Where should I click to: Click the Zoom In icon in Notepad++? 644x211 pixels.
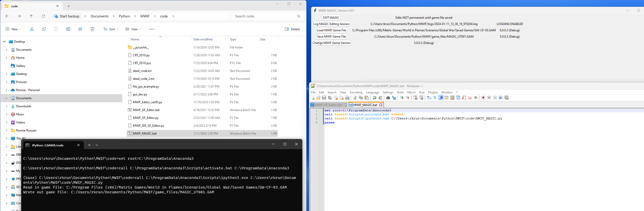[x=402, y=98]
